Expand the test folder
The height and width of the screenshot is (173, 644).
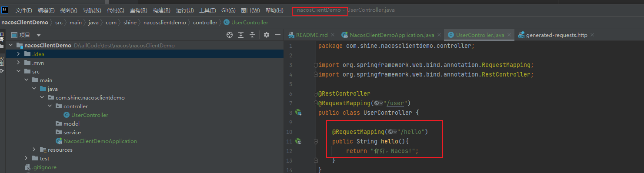pos(27,158)
